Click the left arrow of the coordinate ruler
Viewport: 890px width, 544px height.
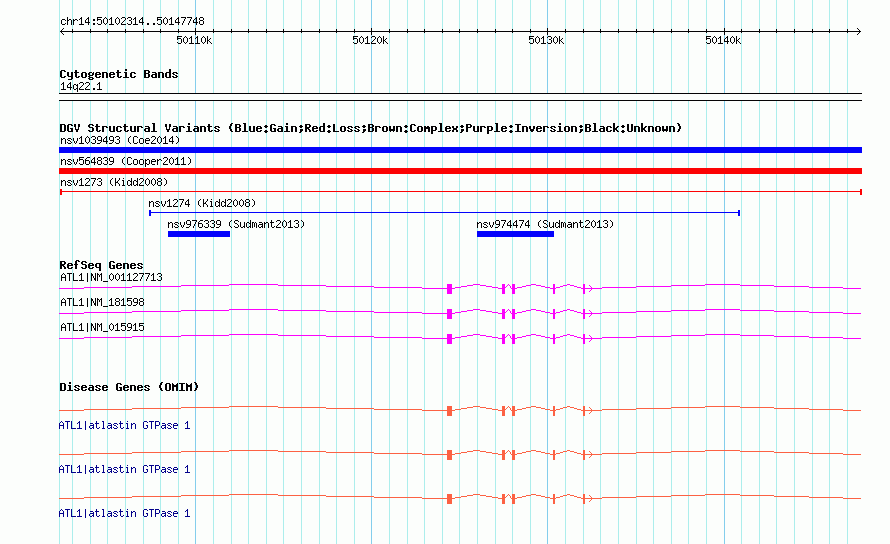(62, 32)
